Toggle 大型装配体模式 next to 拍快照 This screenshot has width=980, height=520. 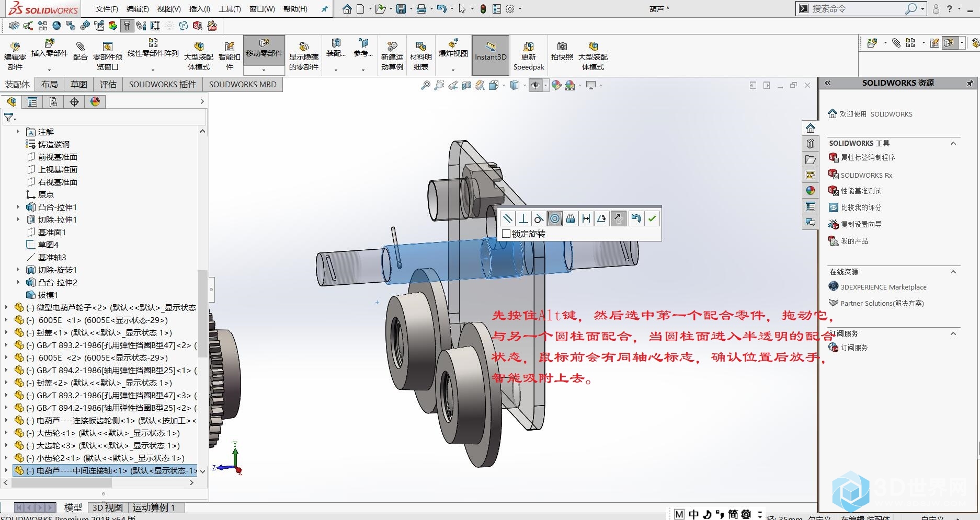tap(593, 56)
